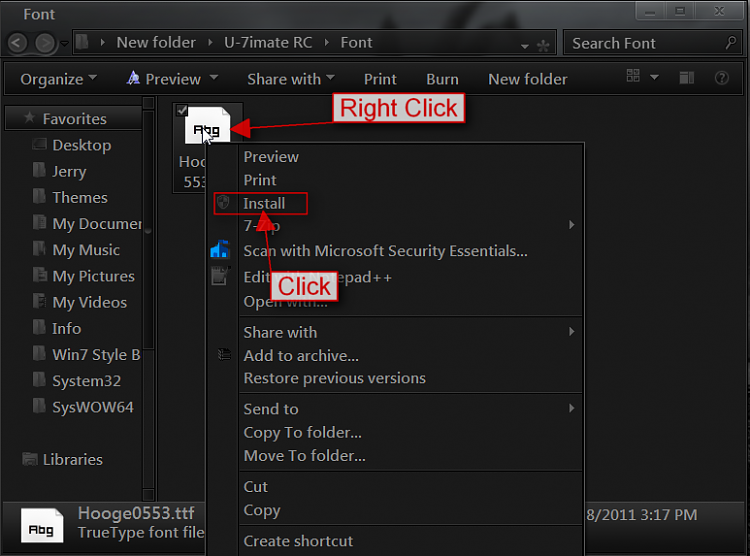The width and height of the screenshot is (750, 556).
Task: Click the Preview toolbar button
Action: click(164, 79)
